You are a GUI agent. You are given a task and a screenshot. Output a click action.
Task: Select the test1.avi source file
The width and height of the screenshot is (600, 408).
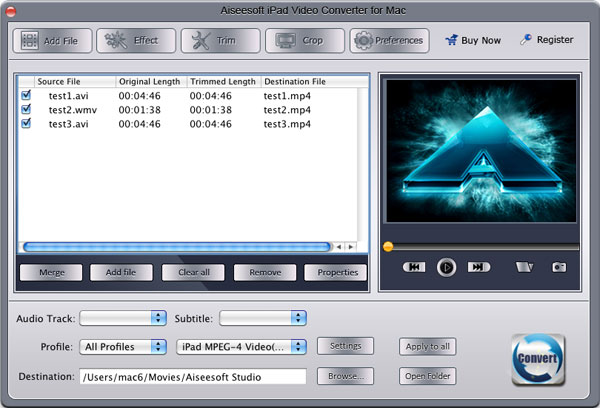point(68,96)
